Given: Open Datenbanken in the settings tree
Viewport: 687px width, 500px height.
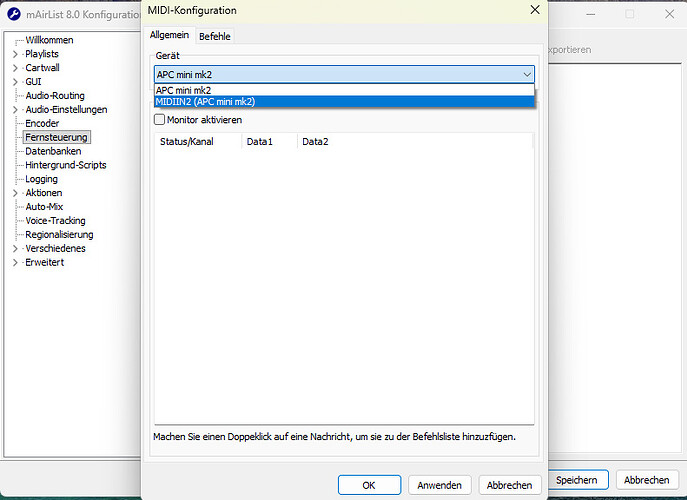Looking at the screenshot, I should (x=53, y=151).
